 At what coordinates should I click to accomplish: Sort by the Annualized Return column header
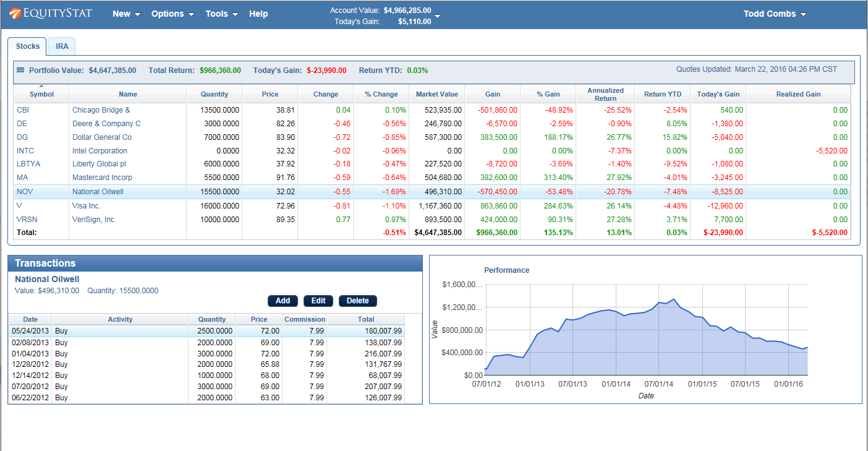tap(605, 94)
